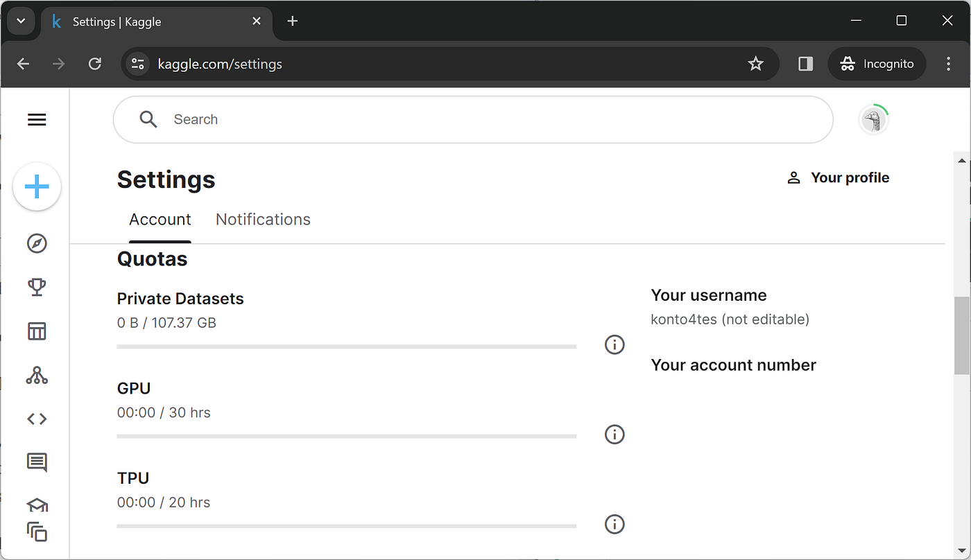Open the Home compass icon in sidebar

coord(37,243)
